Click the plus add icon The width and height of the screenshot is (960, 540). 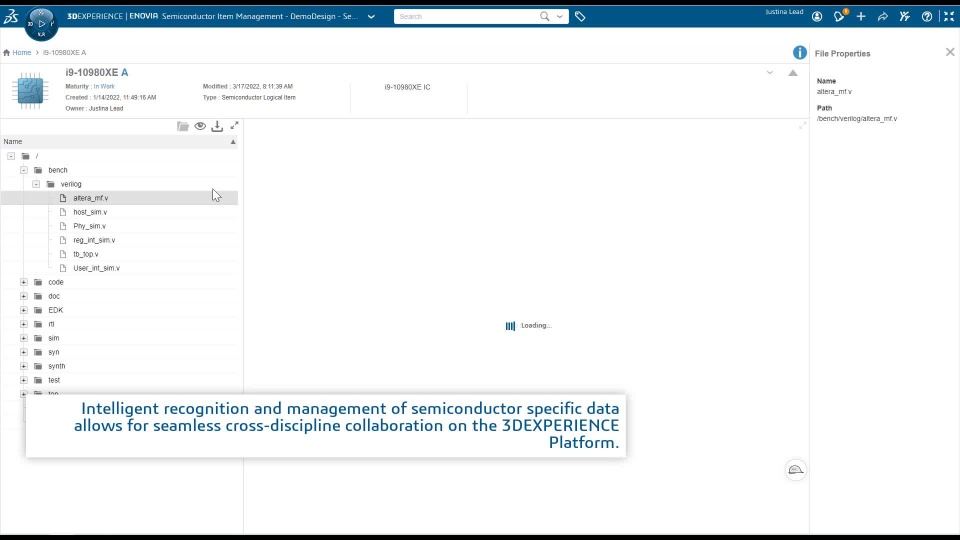coord(861,17)
